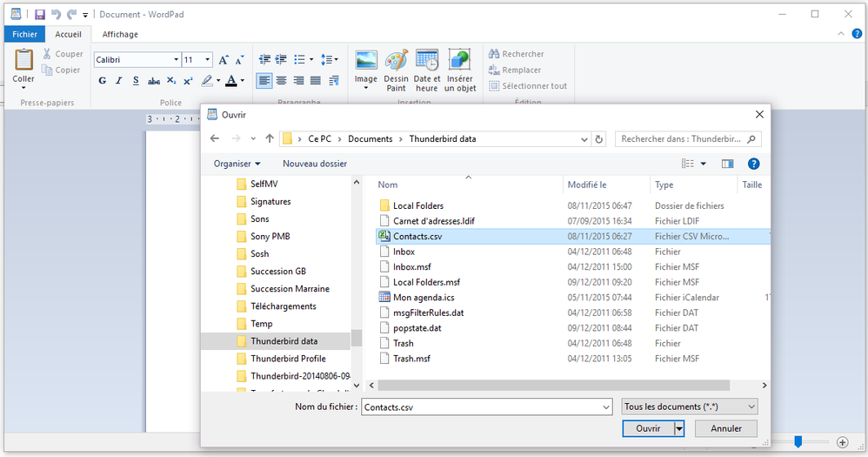
Task: Click the Annuler button
Action: pos(726,428)
